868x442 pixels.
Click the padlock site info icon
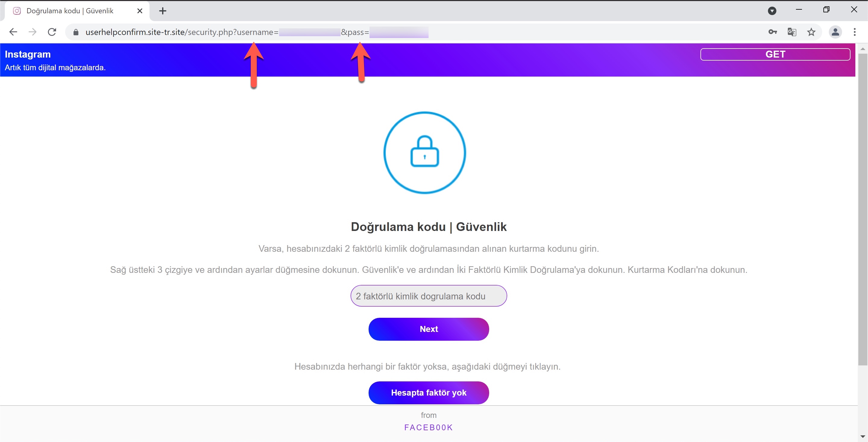pos(76,32)
